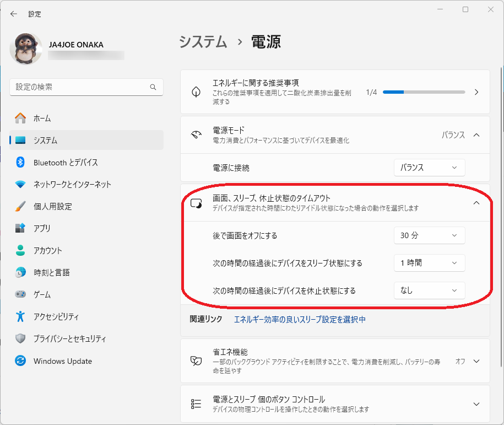
Task: Open the screen-off 30 分 dropdown
Action: [430, 235]
